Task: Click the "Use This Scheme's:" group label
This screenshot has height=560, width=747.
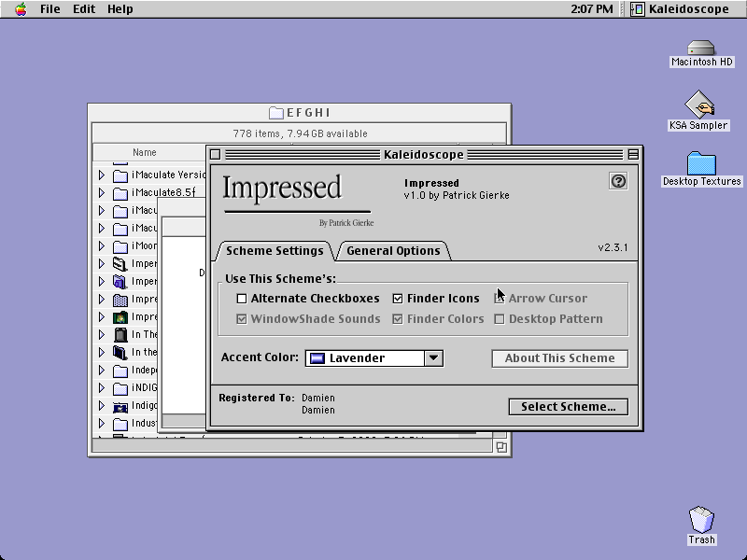Action: [x=281, y=278]
